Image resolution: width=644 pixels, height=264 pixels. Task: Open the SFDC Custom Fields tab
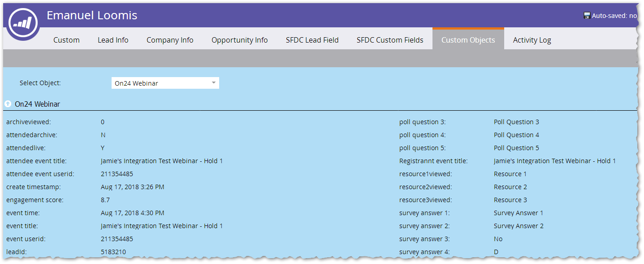point(390,40)
